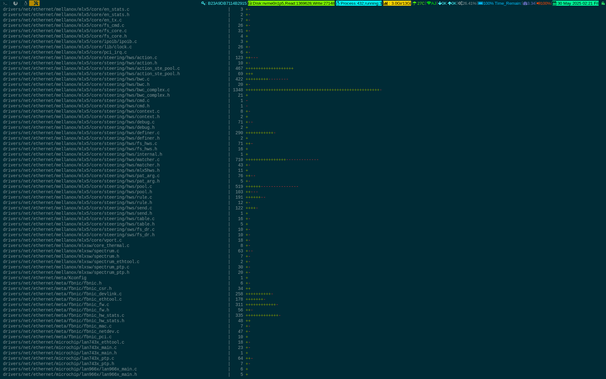The height and width of the screenshot is (379, 606).
Task: Open the cyan Process running block
Action: pyautogui.click(x=359, y=3)
